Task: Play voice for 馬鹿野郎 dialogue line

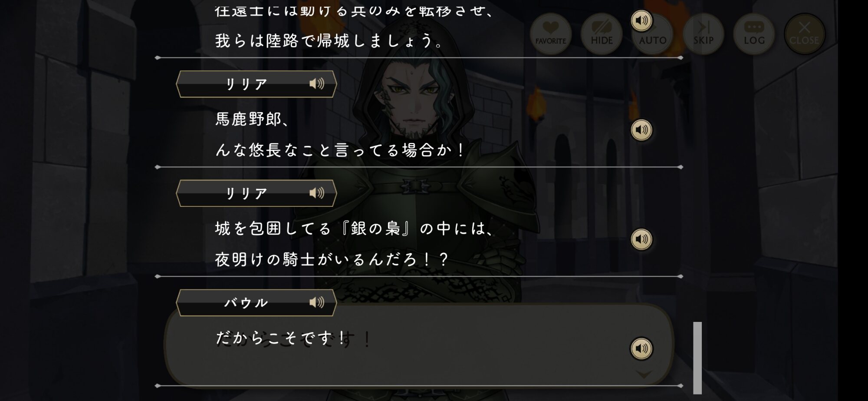Action: pyautogui.click(x=641, y=130)
